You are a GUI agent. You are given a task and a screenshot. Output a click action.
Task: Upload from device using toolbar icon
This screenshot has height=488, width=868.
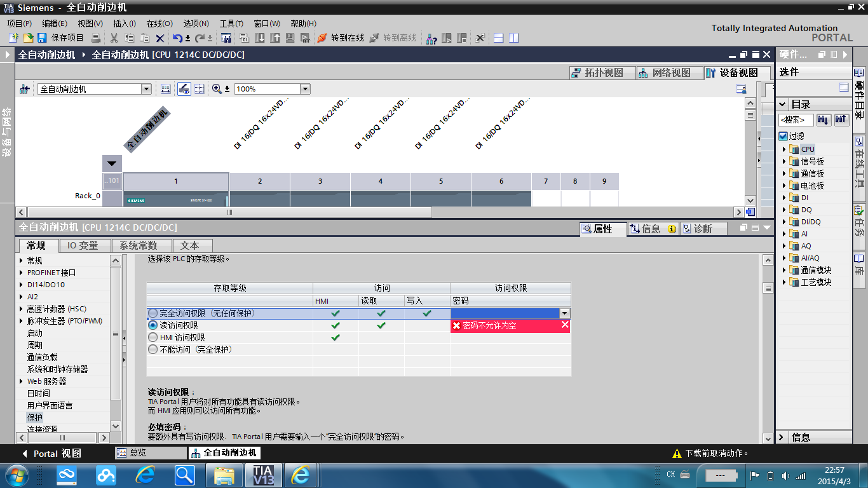click(x=275, y=38)
